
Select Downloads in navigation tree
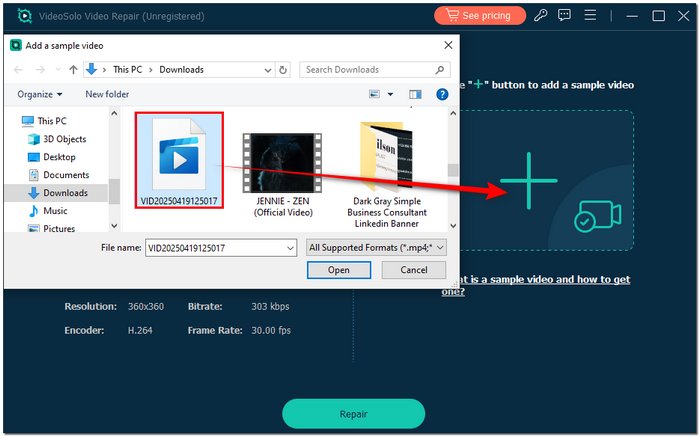pos(57,193)
